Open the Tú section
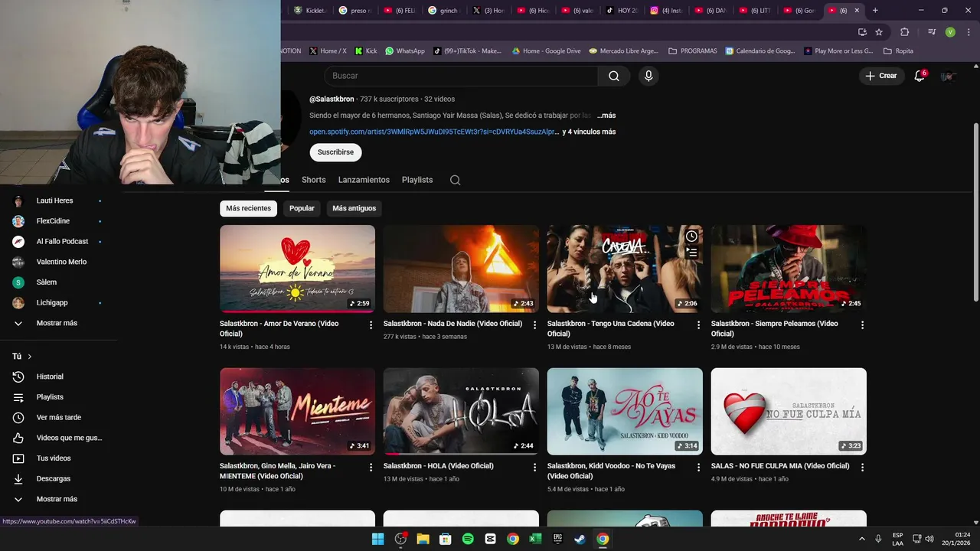Screen dimensions: 980x551 tap(22, 357)
